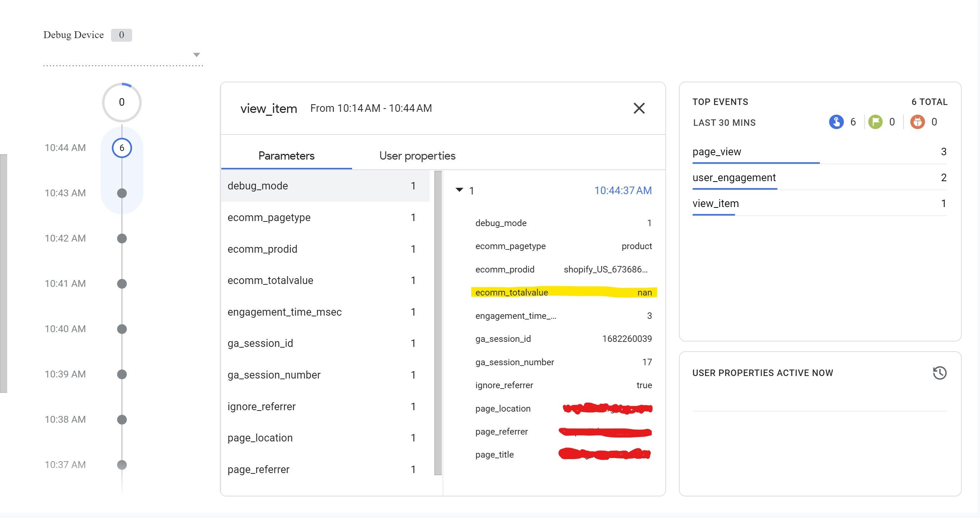Click the top seconds stream circle showing 0
Screen dimensions: 980x518
click(x=122, y=102)
